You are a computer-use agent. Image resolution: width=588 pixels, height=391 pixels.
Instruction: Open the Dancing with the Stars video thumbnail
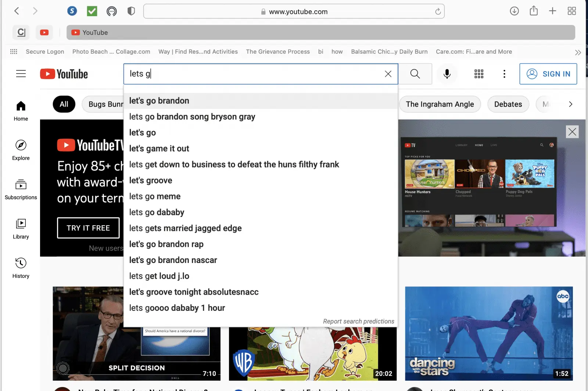pos(488,333)
